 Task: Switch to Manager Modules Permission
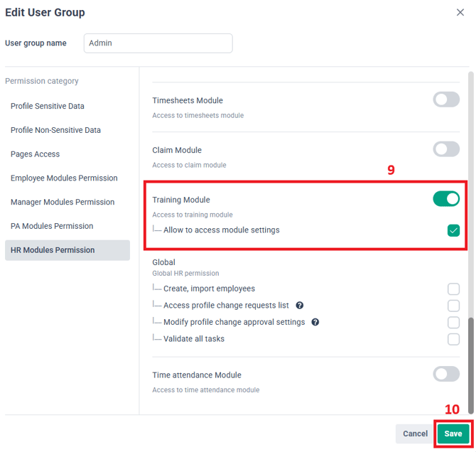click(63, 203)
